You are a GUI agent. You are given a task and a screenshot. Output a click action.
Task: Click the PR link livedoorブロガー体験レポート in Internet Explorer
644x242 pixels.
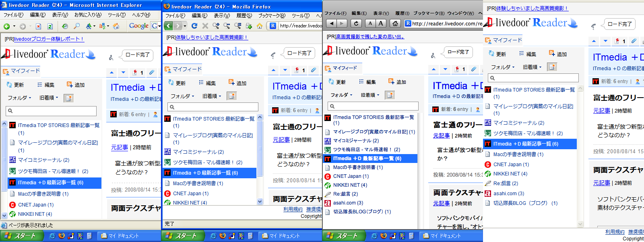point(49,39)
